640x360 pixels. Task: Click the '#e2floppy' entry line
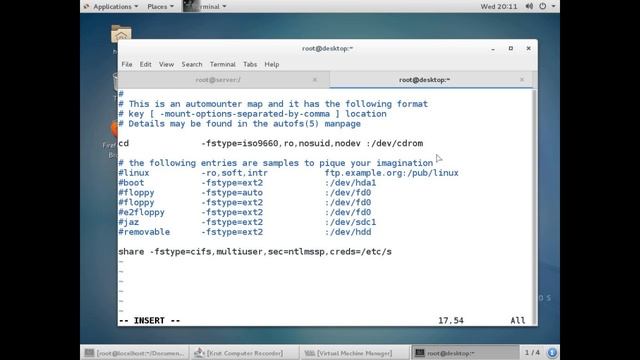coord(244,212)
